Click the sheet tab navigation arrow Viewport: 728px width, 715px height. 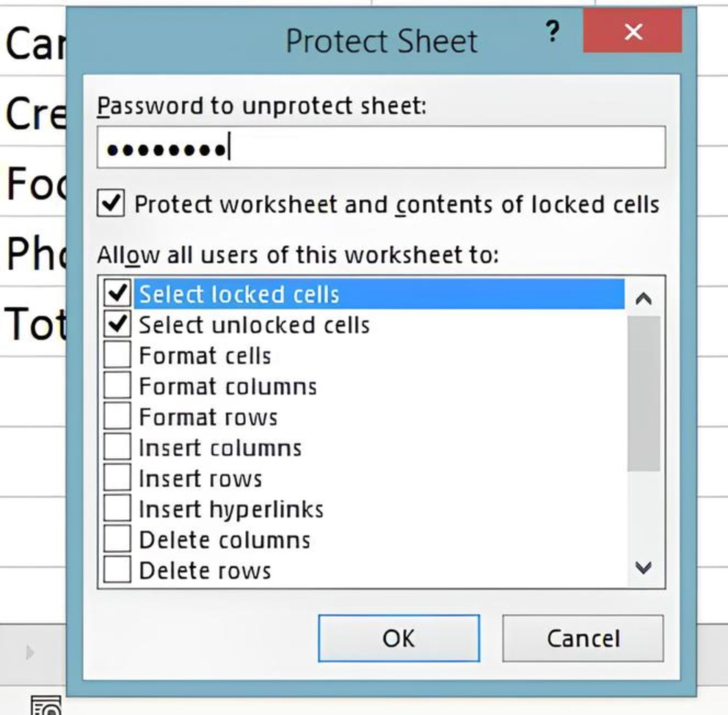(x=30, y=652)
